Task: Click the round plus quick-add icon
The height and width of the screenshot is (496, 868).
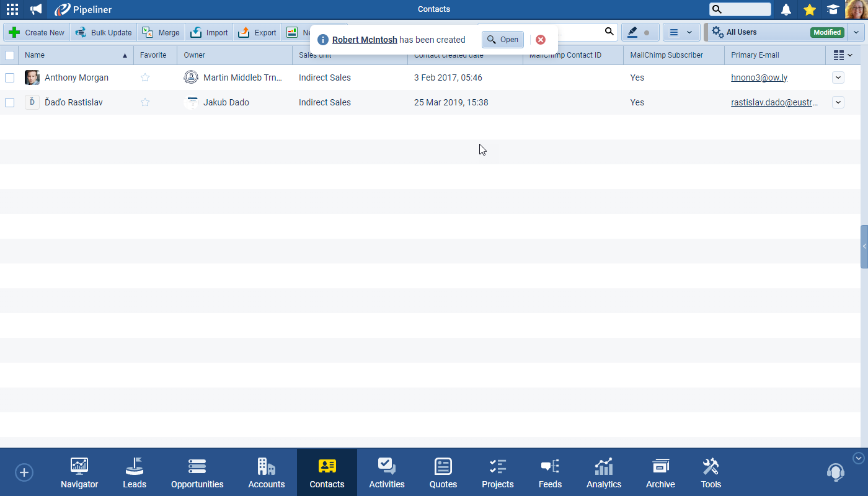Action: (x=24, y=472)
